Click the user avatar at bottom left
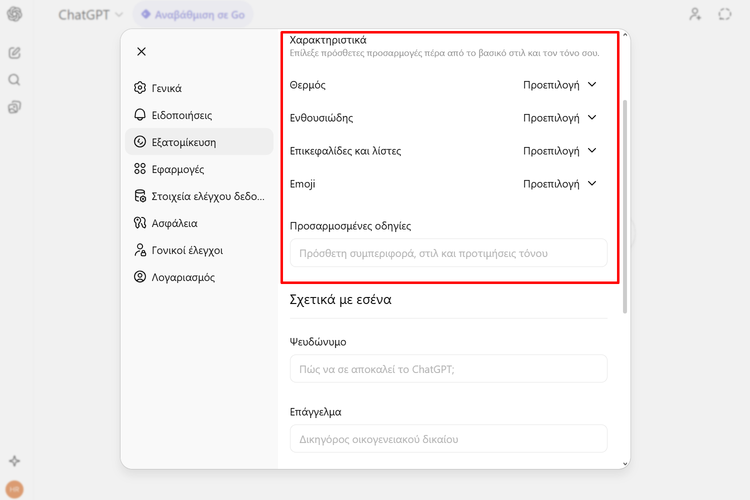This screenshot has height=500, width=750. tap(15, 489)
